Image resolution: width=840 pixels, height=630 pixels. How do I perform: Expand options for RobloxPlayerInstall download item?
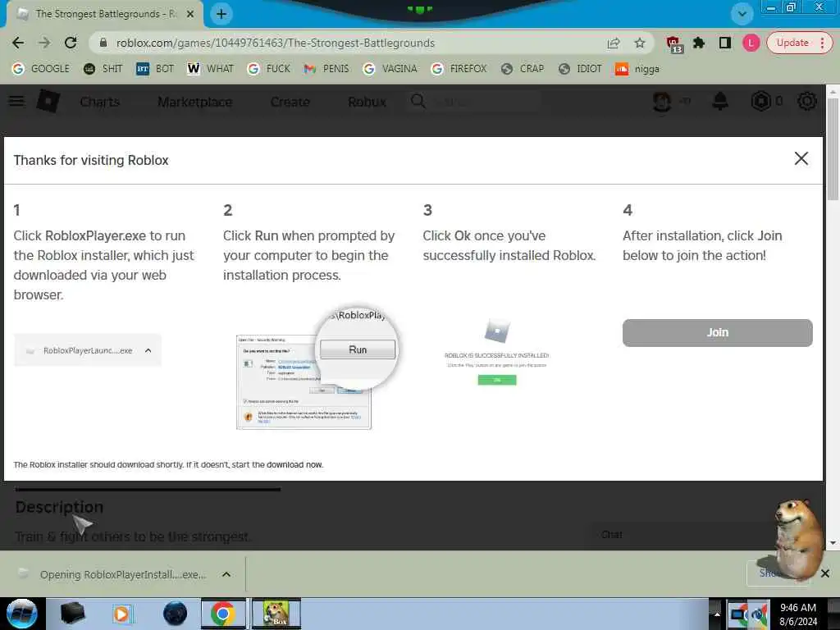tap(226, 574)
